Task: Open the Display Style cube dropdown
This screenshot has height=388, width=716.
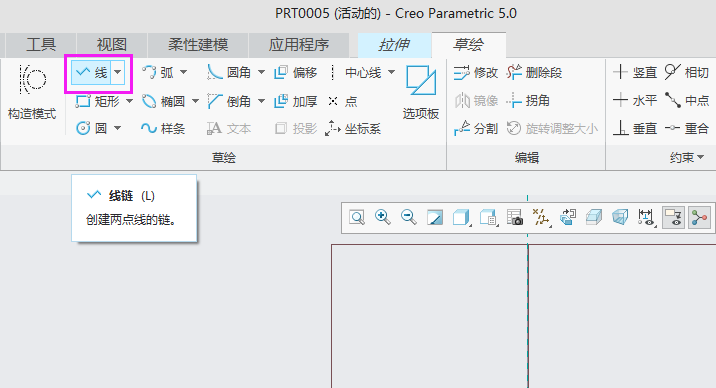Action: tap(461, 218)
